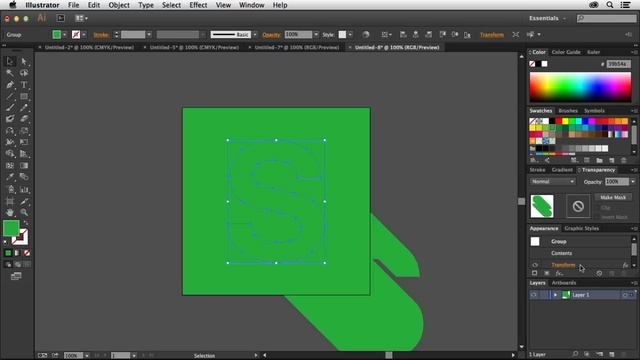Click the hex color value field

(618, 64)
